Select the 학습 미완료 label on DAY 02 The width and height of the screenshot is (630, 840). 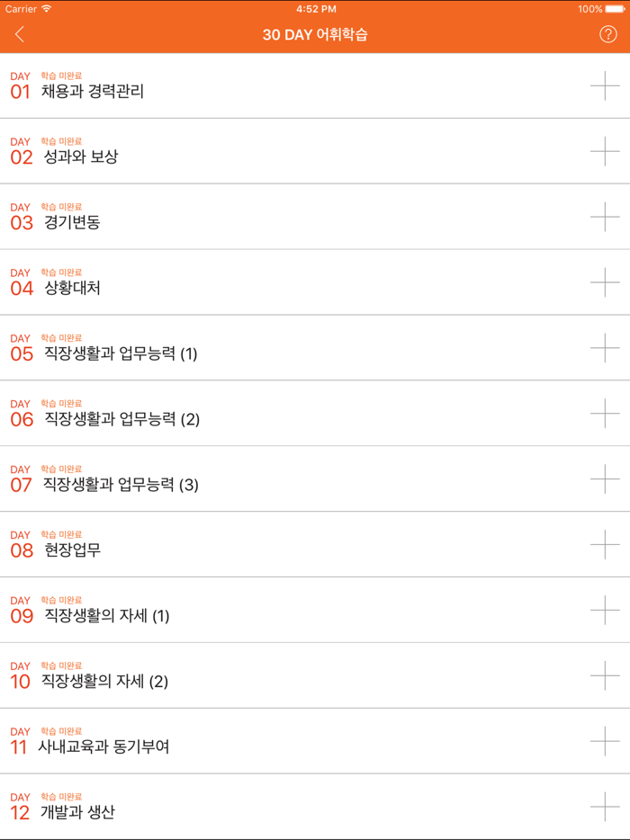point(59,141)
